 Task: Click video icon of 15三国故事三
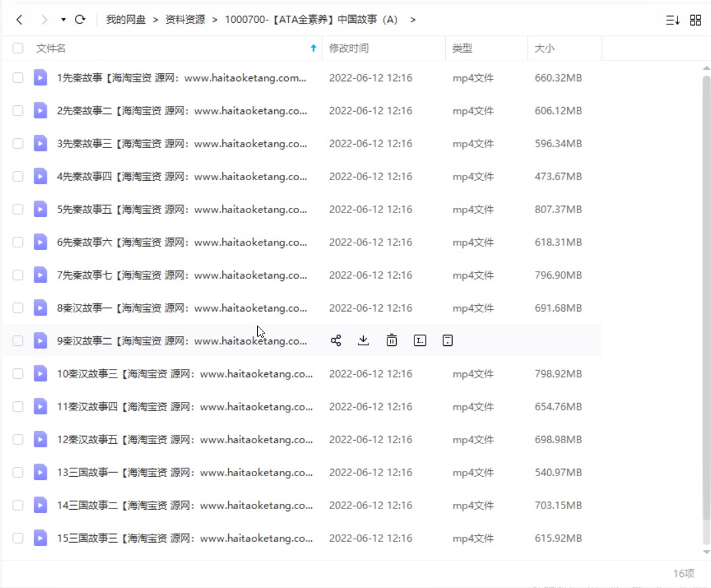pyautogui.click(x=40, y=537)
